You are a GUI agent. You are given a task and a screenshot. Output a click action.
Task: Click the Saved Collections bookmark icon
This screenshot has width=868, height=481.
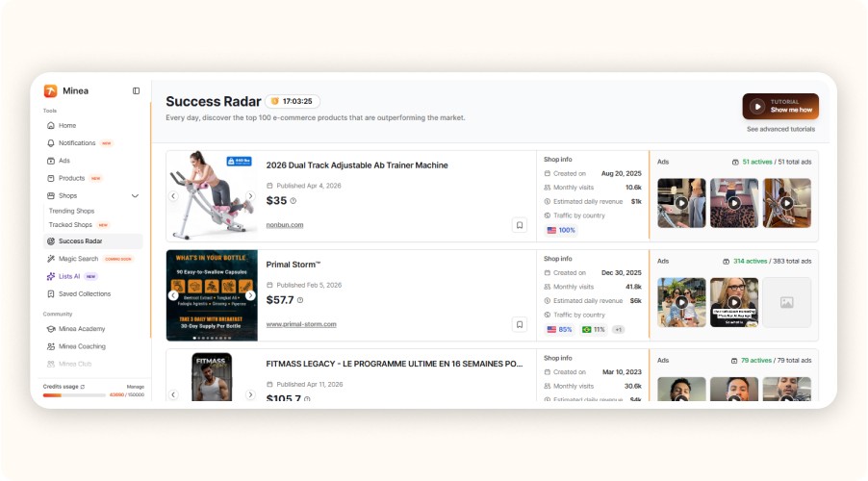point(51,294)
